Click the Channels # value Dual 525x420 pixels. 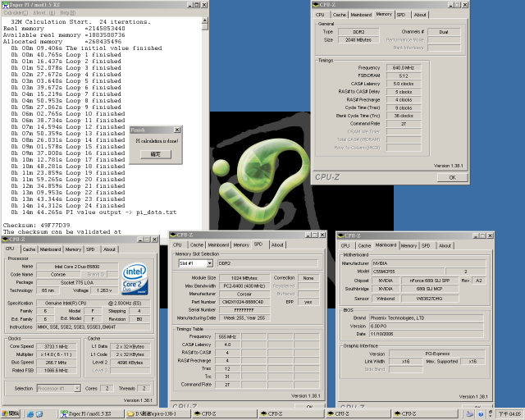click(x=444, y=32)
